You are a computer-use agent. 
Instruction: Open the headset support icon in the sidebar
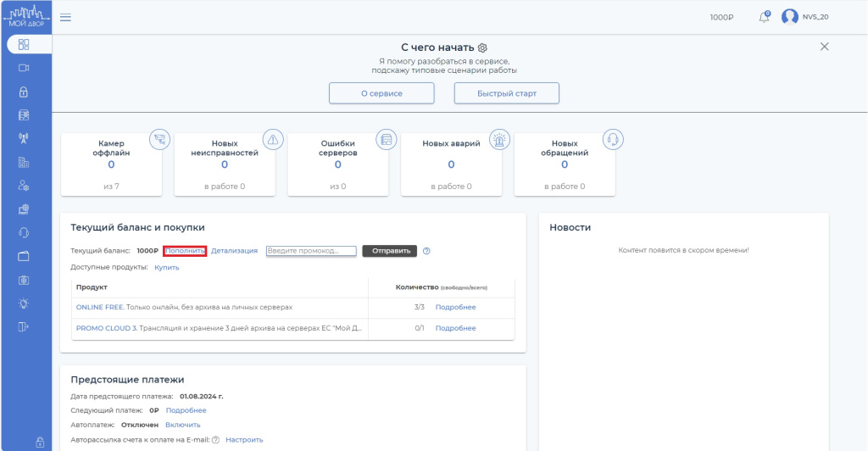click(24, 232)
